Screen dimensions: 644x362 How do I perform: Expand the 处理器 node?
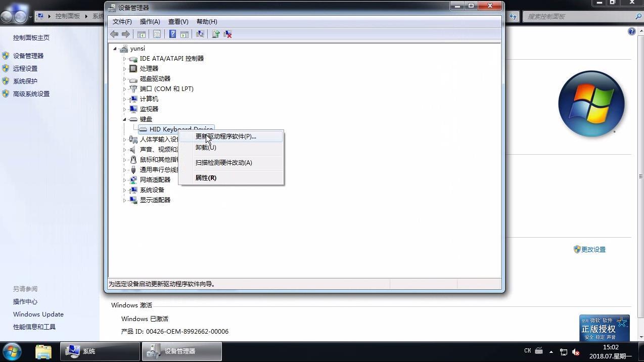(x=124, y=69)
